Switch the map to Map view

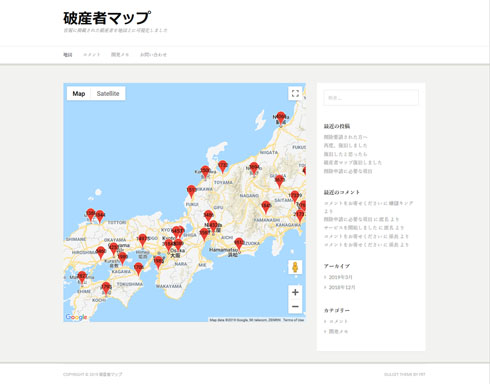(79, 93)
